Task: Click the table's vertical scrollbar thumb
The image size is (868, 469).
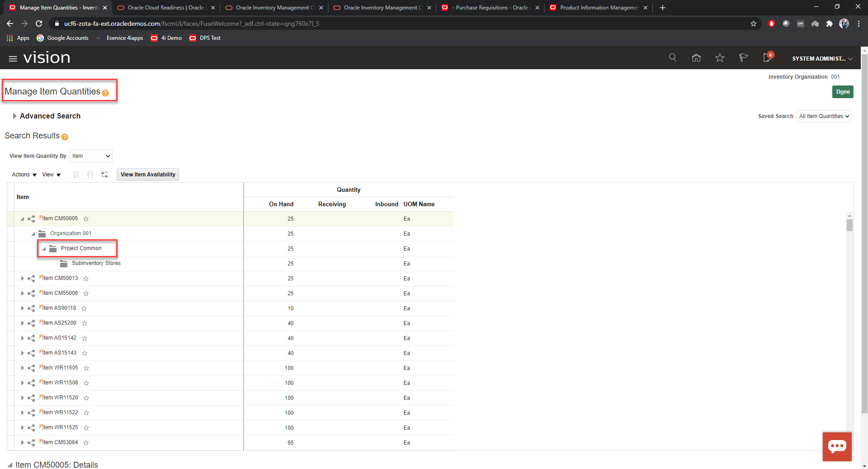Action: pos(849,225)
